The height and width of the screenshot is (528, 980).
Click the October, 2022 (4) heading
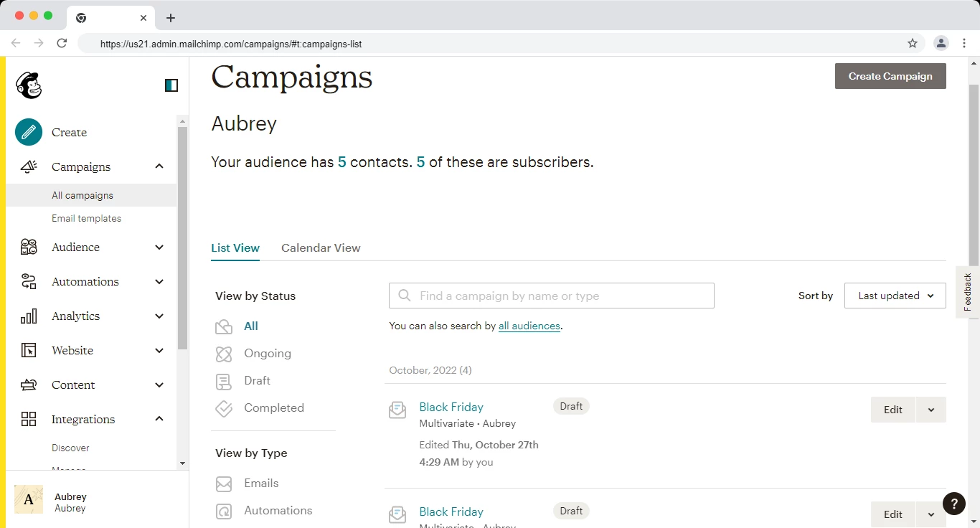pos(430,371)
